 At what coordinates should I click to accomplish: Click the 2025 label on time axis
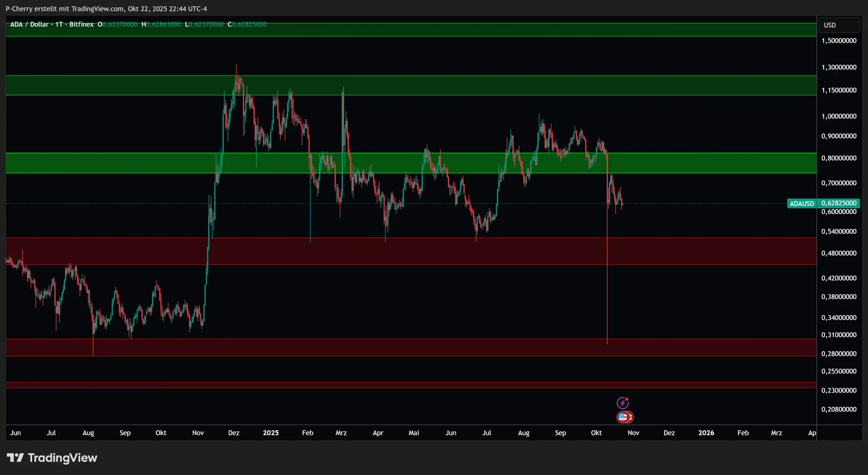point(271,433)
